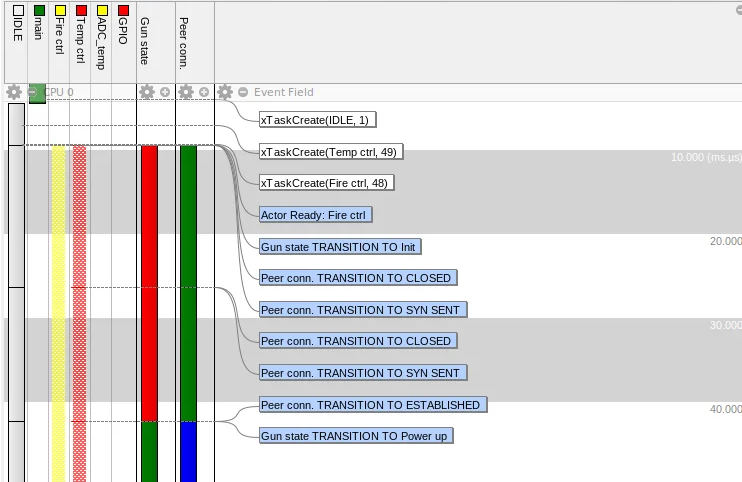This screenshot has width=742, height=482.
Task: Expand the Peer conn. column
Action: [204, 92]
